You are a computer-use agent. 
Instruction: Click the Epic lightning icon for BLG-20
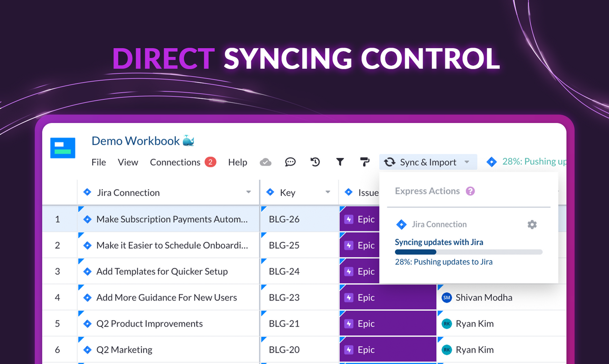(x=349, y=350)
